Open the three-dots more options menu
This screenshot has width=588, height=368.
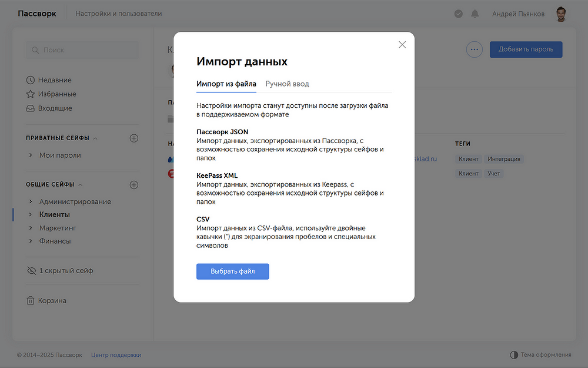tap(474, 49)
